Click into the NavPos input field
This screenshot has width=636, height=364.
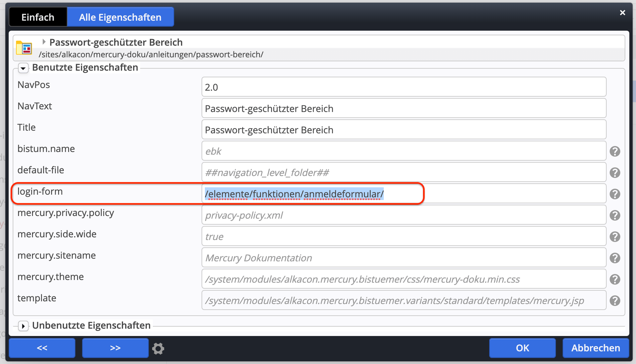tap(404, 87)
